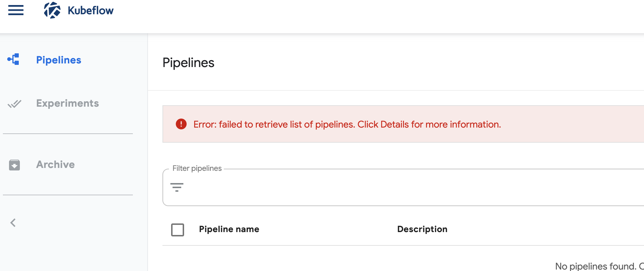
Task: Open the hamburger navigation menu
Action: coord(15,10)
